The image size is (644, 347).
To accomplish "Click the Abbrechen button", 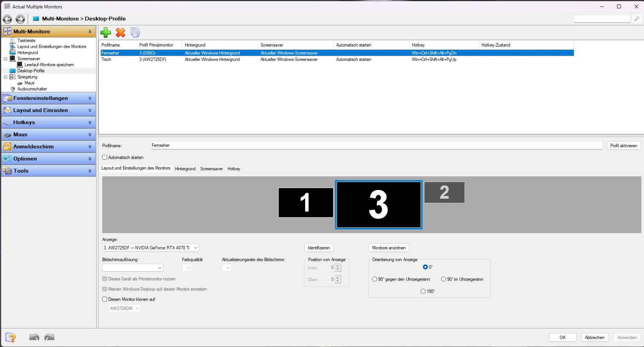I will point(594,337).
